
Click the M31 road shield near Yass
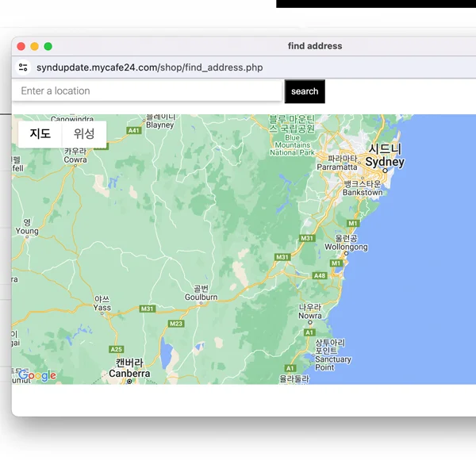point(148,309)
